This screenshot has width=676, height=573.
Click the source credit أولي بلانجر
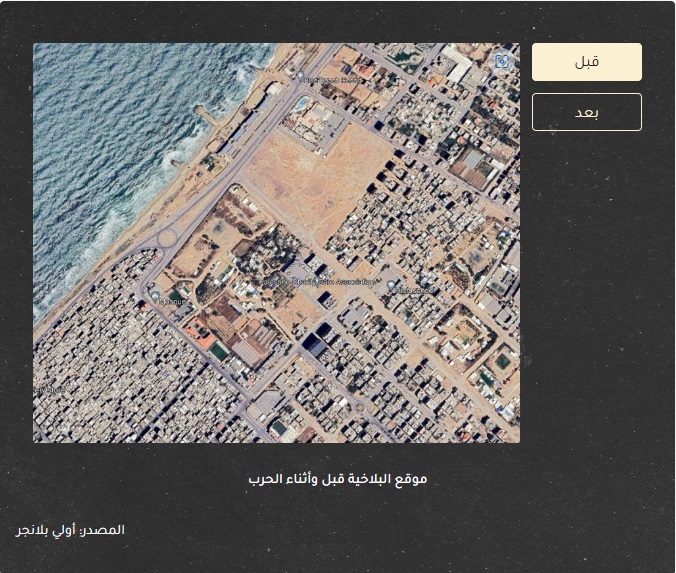[x=71, y=529]
